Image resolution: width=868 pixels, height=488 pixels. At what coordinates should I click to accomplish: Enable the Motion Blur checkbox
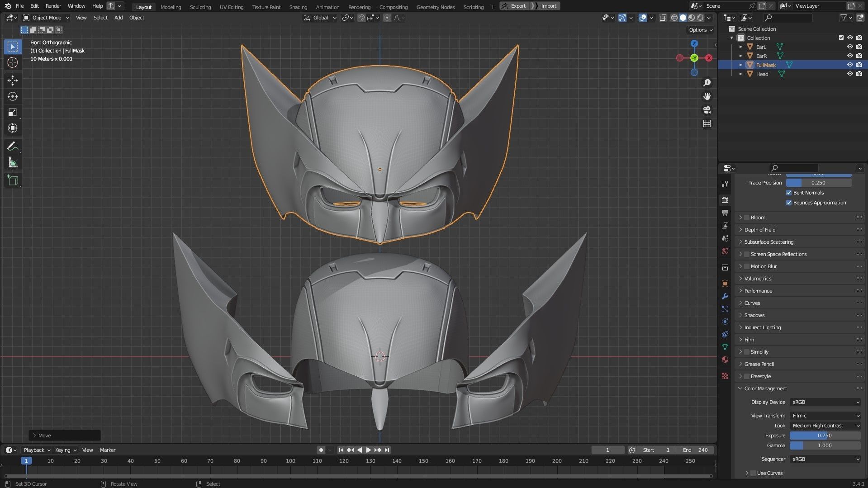coord(747,266)
